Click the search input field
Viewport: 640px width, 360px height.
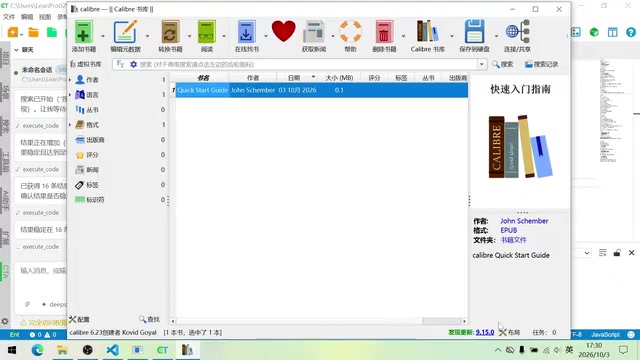pyautogui.click(x=307, y=64)
